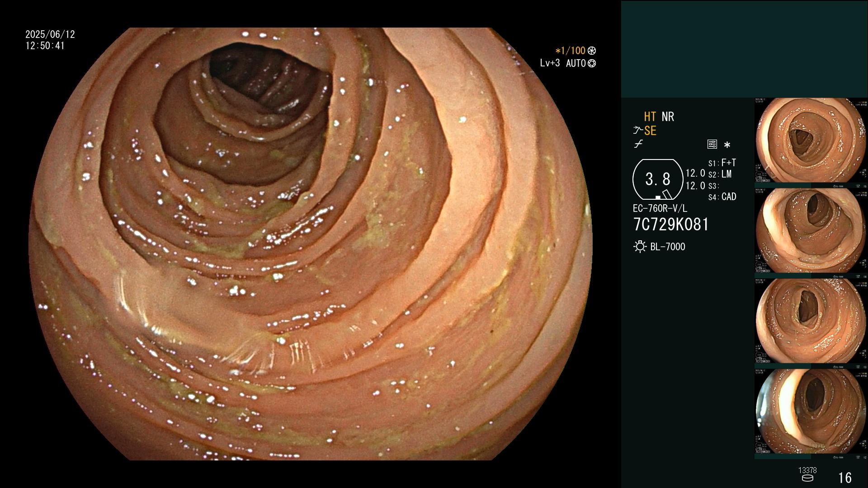Click the S2: LM switch assignment
The height and width of the screenshot is (488, 868).
click(x=720, y=174)
